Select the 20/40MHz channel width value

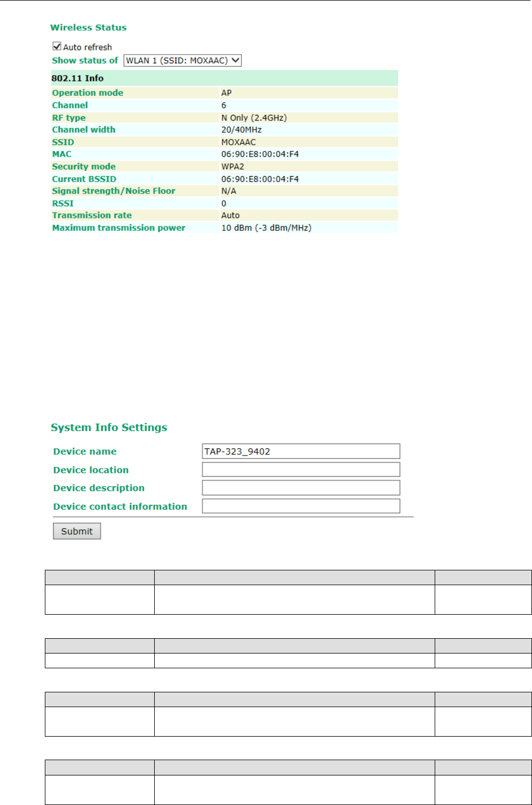point(241,130)
